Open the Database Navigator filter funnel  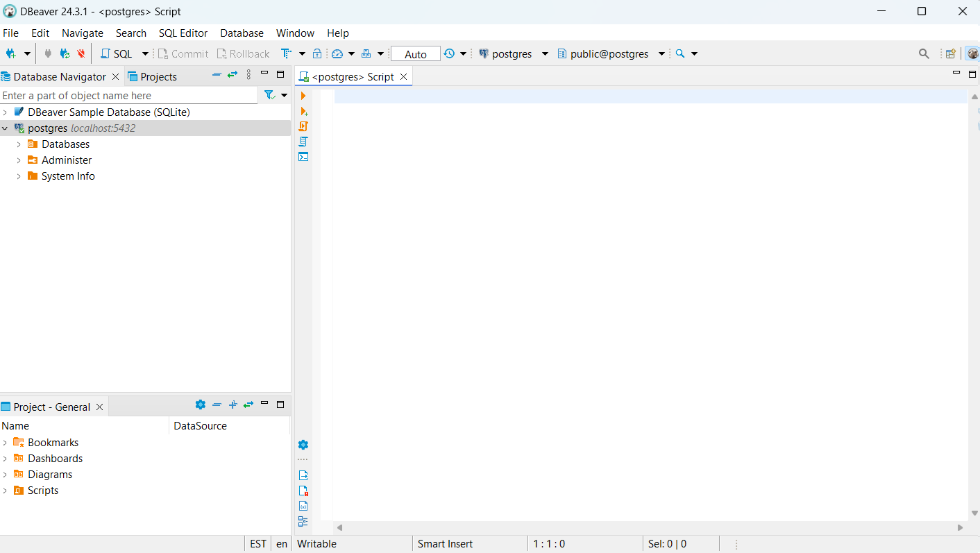pyautogui.click(x=268, y=95)
